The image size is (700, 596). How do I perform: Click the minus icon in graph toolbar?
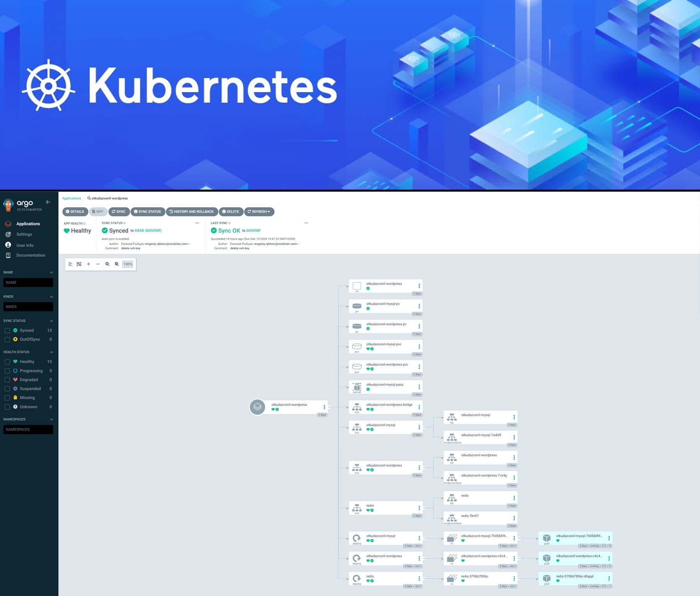click(98, 264)
